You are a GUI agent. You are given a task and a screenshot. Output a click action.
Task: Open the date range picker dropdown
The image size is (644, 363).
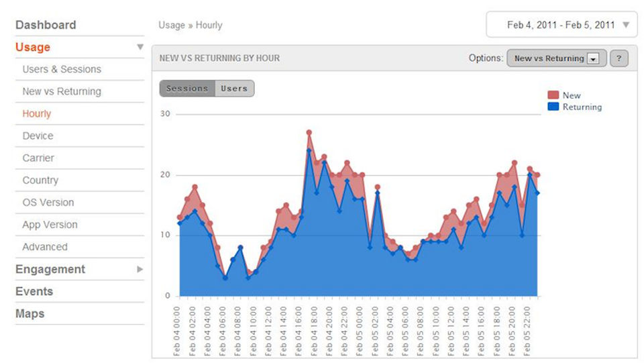click(561, 25)
